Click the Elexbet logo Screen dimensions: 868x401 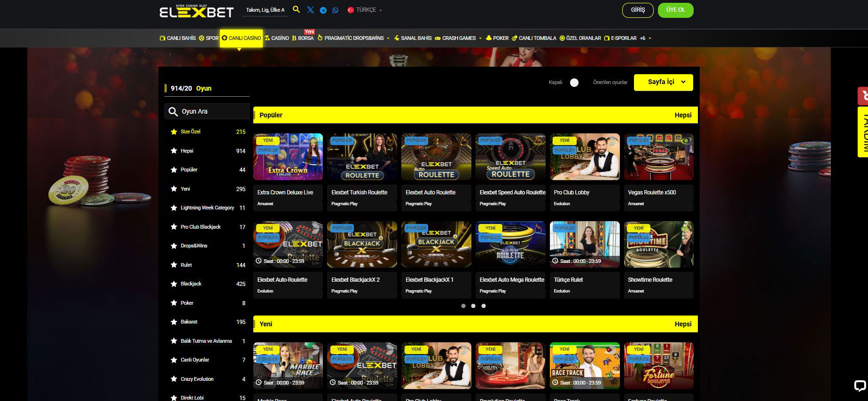[x=196, y=11]
